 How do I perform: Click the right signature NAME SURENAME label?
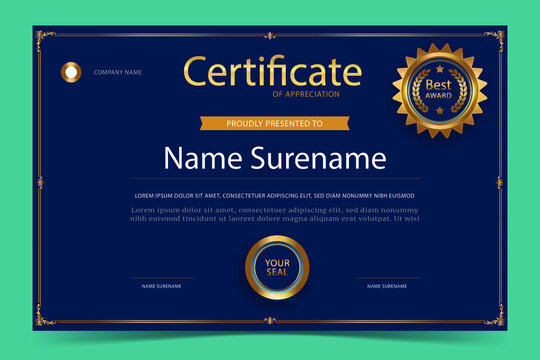click(387, 286)
